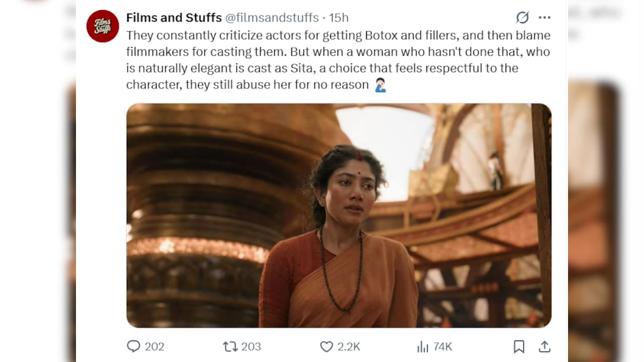Click the Grok explain-post icon
The height and width of the screenshot is (362, 644).
click(523, 18)
